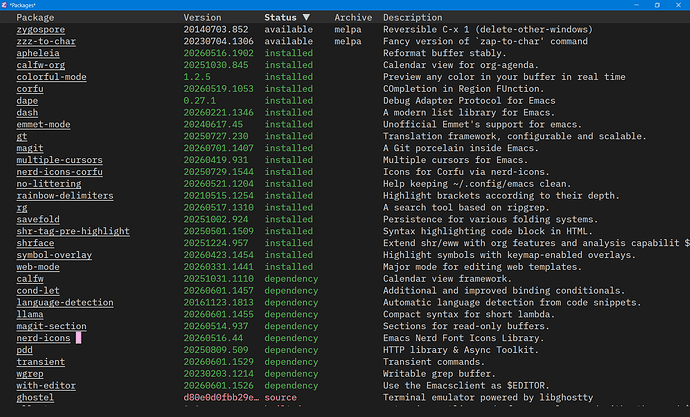Open the savefold package link
The width and height of the screenshot is (690, 417).
(38, 219)
